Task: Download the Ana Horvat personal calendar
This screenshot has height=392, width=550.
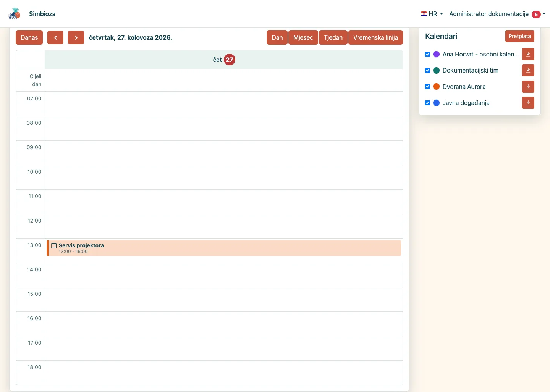Action: point(528,54)
